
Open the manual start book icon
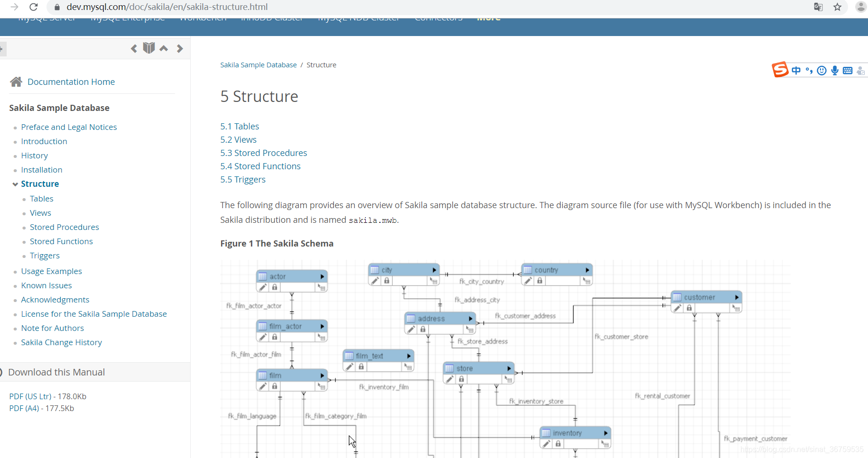(149, 48)
